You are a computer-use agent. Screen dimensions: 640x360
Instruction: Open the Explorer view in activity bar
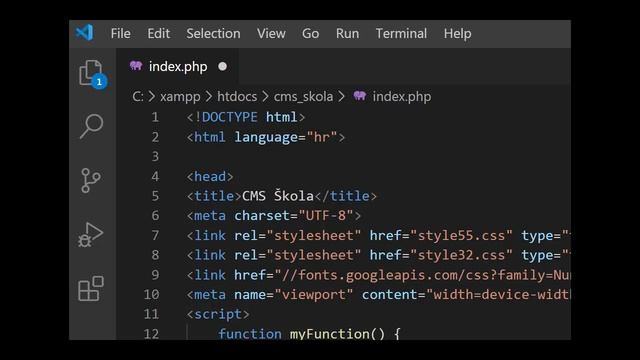click(91, 73)
